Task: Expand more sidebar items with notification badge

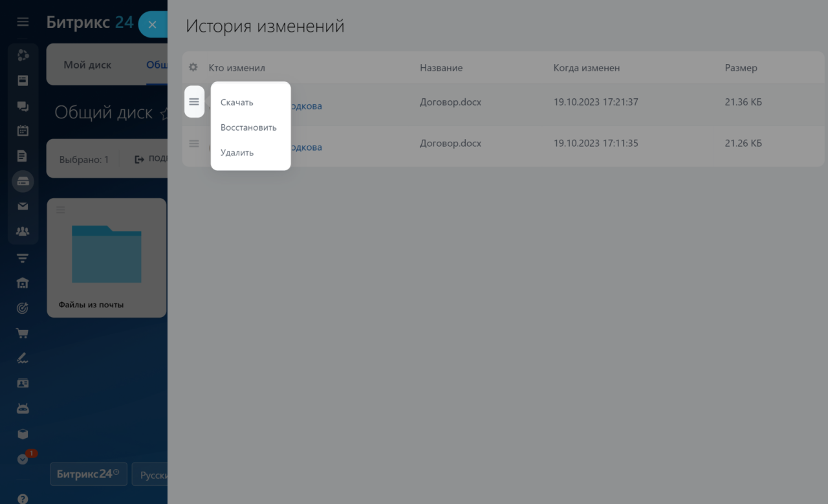Action: pos(24,459)
